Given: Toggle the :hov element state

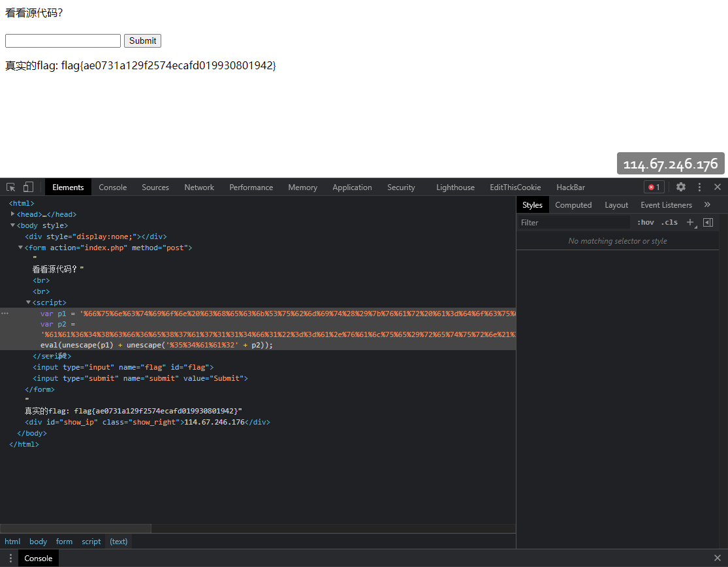Looking at the screenshot, I should point(645,223).
